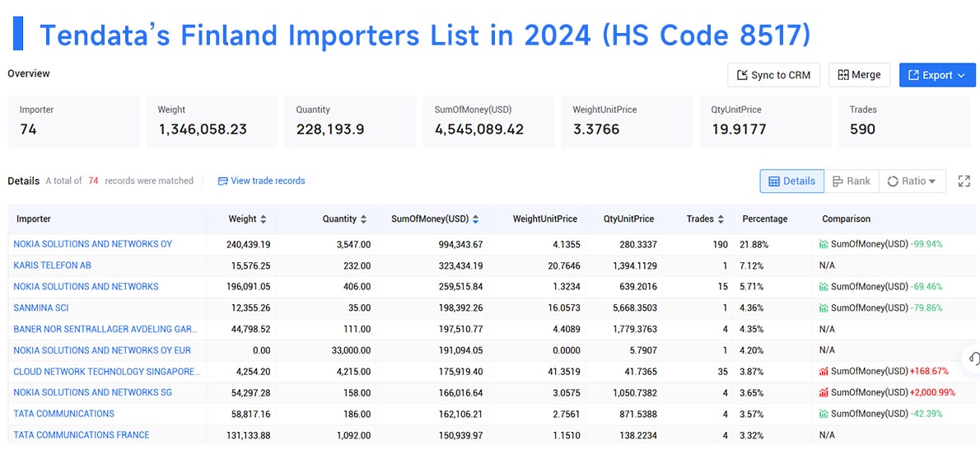This screenshot has height=455, width=980.
Task: Open NOKIA SOLUTIONS AND NETWORKS OY importer
Action: point(92,244)
